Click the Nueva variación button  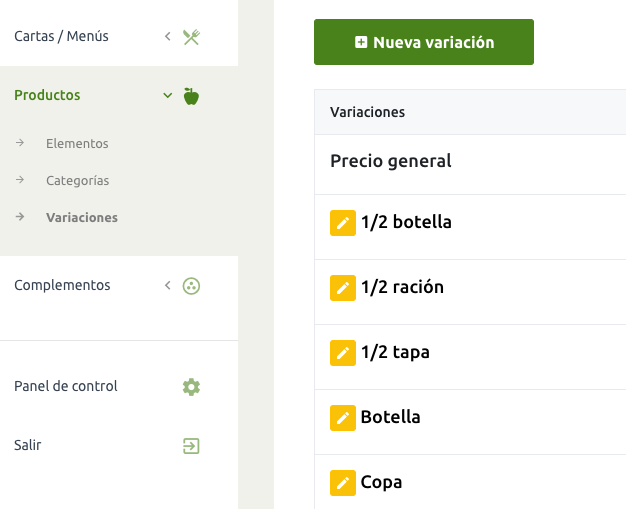coord(424,42)
